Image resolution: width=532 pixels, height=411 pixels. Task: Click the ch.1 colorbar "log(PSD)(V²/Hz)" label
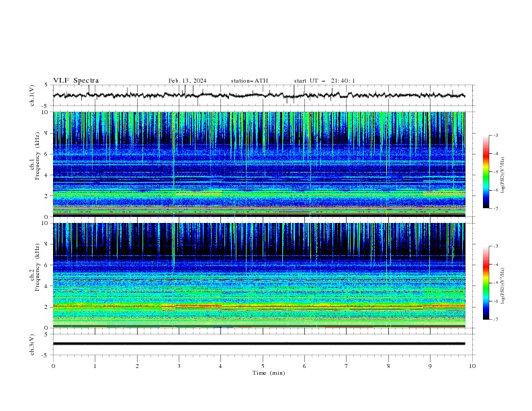pyautogui.click(x=503, y=175)
